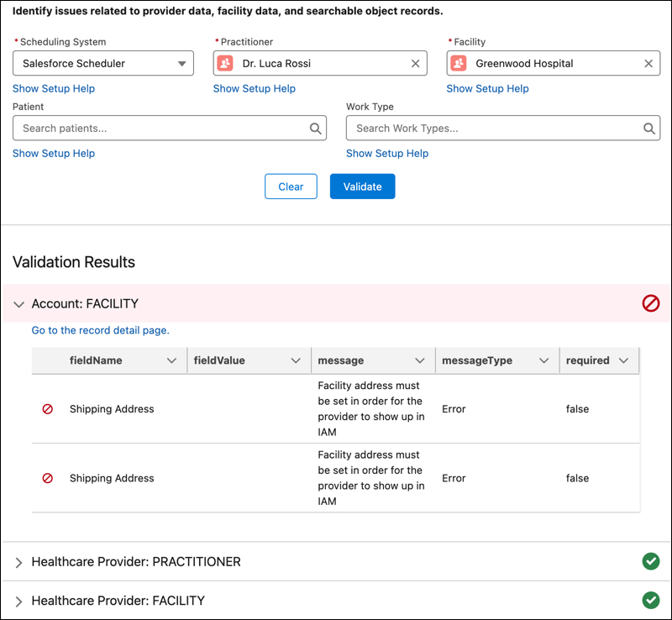Open the message column menu chevron

point(420,360)
